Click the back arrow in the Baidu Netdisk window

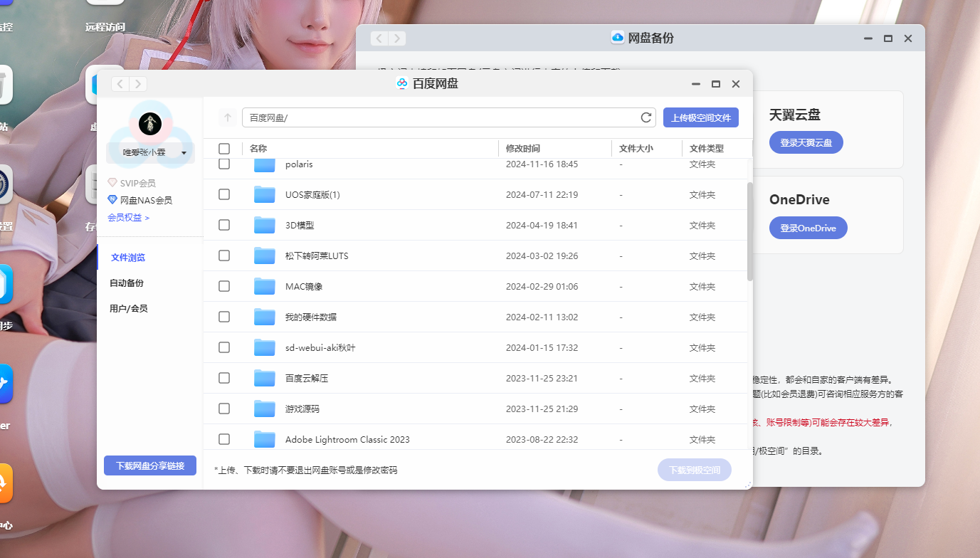(120, 84)
